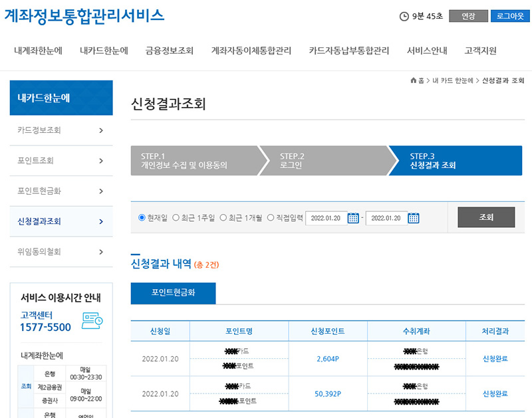Select the 현재일 radio option
The height and width of the screenshot is (418, 532).
(142, 218)
